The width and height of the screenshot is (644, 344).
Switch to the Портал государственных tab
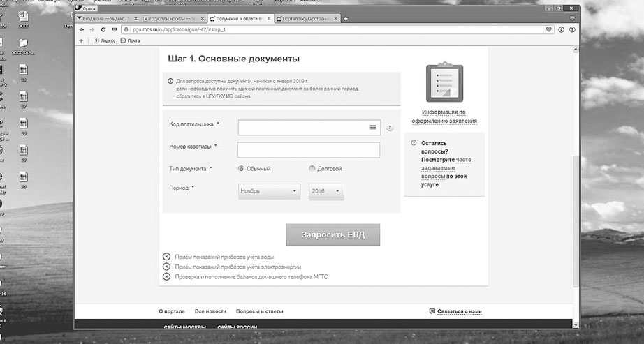pyautogui.click(x=307, y=18)
